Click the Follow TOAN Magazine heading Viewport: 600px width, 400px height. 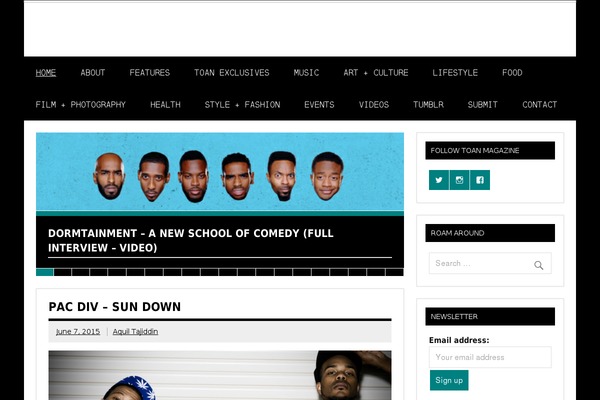click(490, 150)
